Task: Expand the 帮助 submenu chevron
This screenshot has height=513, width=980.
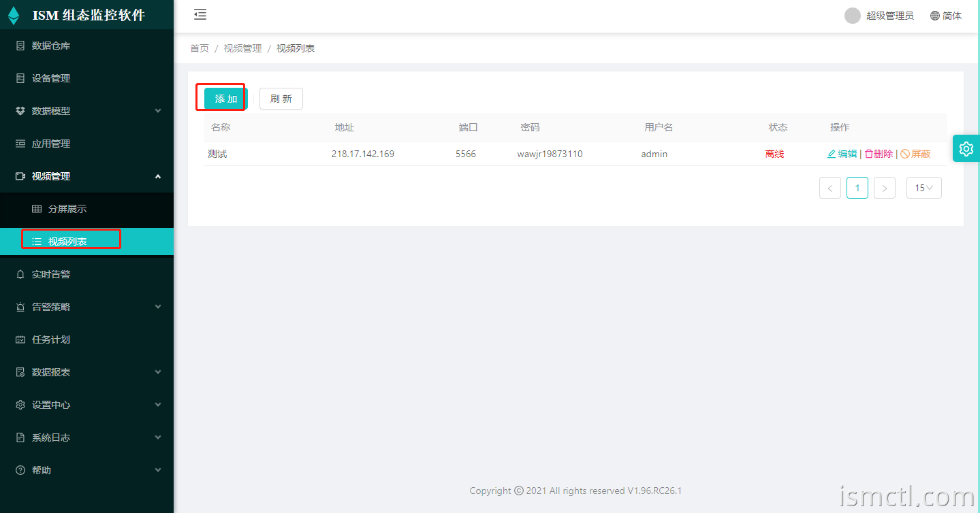Action: click(158, 470)
